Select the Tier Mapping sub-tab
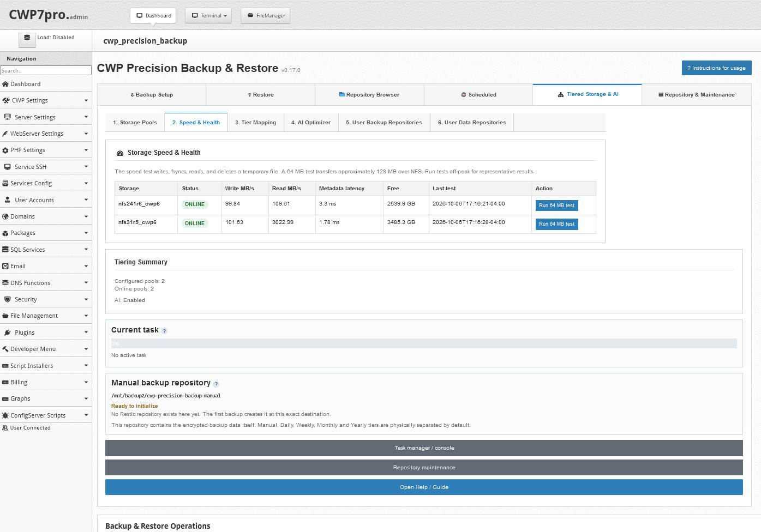This screenshot has width=761, height=532. point(255,123)
